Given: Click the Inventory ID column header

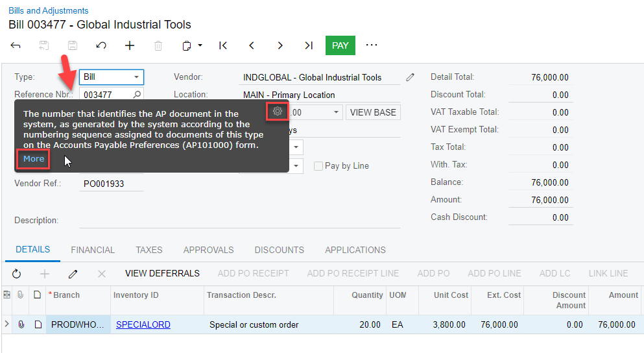Looking at the screenshot, I should pyautogui.click(x=157, y=300).
